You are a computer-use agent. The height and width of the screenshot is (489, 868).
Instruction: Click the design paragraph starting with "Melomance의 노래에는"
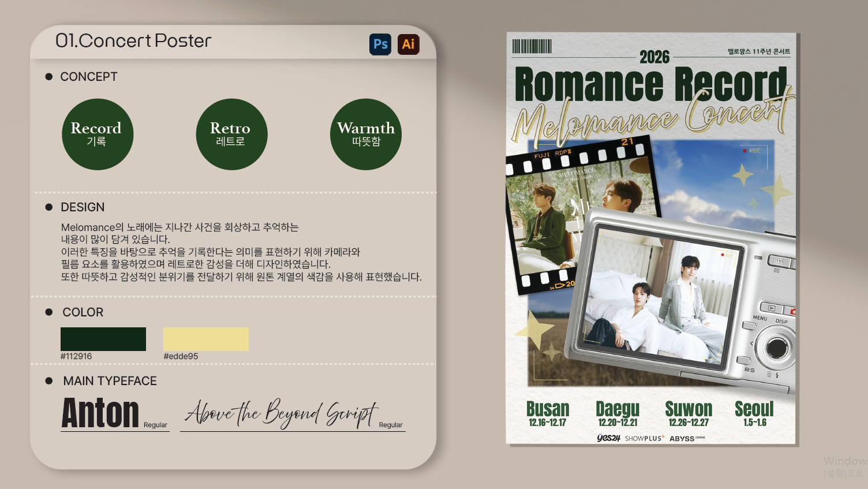click(241, 252)
